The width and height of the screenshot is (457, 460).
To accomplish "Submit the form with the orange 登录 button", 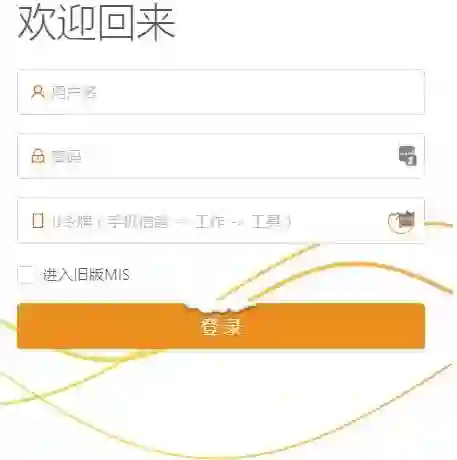I will 221,326.
